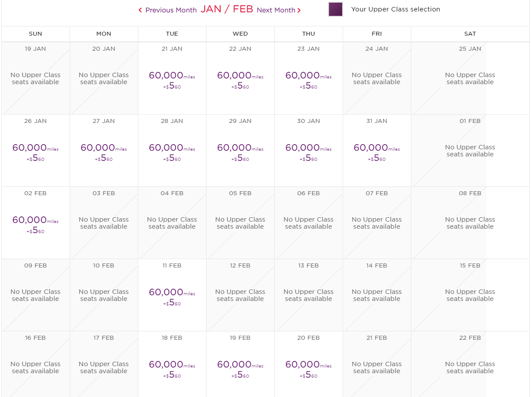Pick the 18 Feb Upper Class fare

[172, 368]
